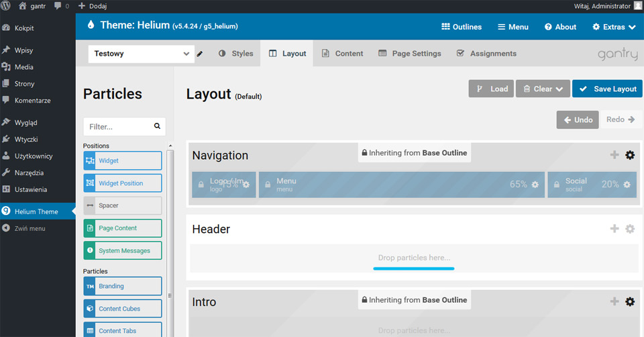This screenshot has height=337, width=644.
Task: Click the Load button
Action: click(x=491, y=89)
